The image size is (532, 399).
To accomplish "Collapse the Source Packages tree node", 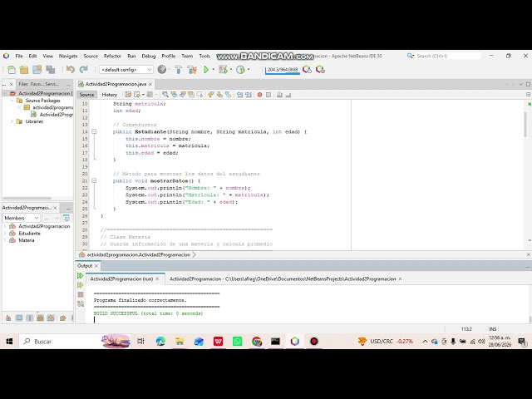I will pyautogui.click(x=12, y=101).
